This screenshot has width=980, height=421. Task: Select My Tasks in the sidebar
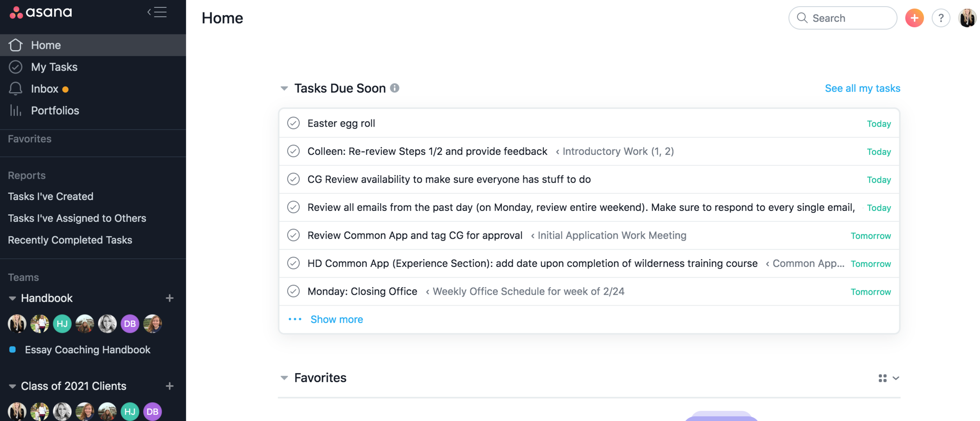click(54, 67)
